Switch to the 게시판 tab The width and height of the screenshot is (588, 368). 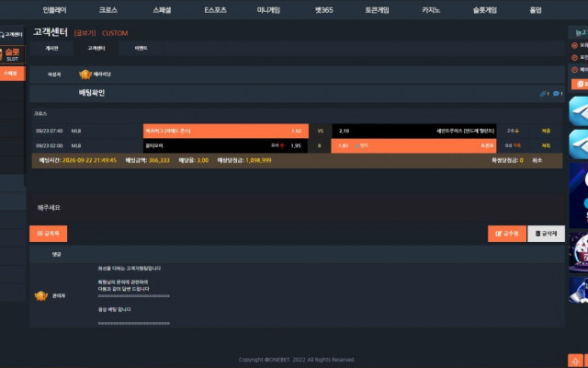click(51, 49)
